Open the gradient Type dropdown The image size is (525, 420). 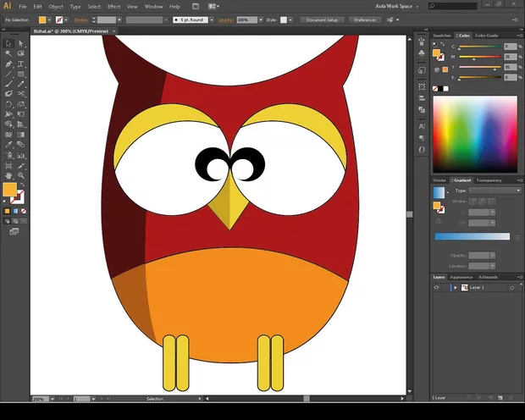pyautogui.click(x=495, y=191)
